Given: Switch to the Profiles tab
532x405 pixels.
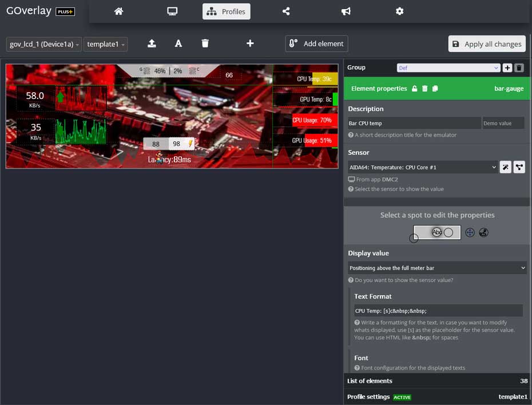Looking at the screenshot, I should (226, 11).
